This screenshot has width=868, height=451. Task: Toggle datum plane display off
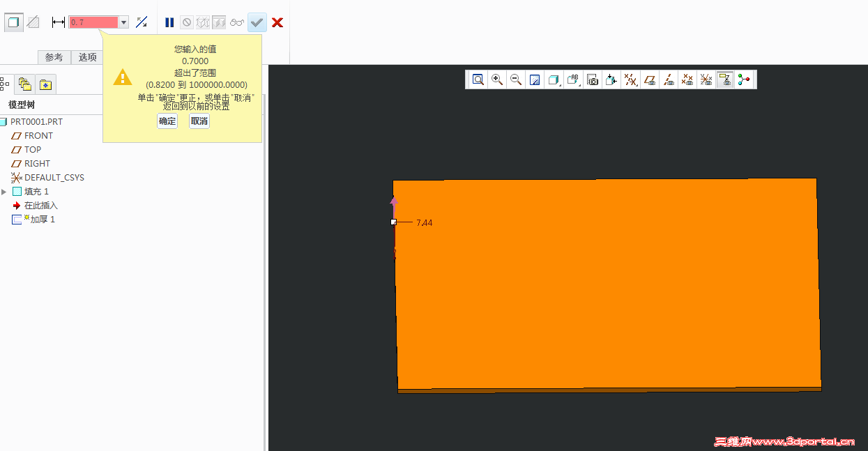(x=648, y=79)
